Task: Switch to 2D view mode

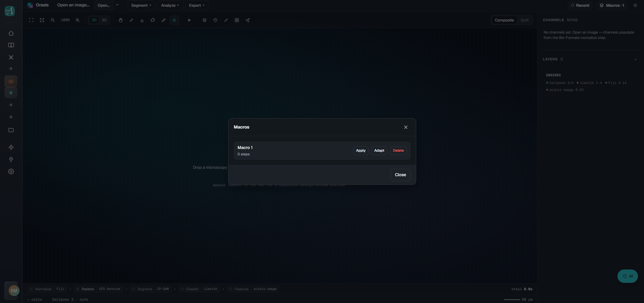Action: point(94,20)
